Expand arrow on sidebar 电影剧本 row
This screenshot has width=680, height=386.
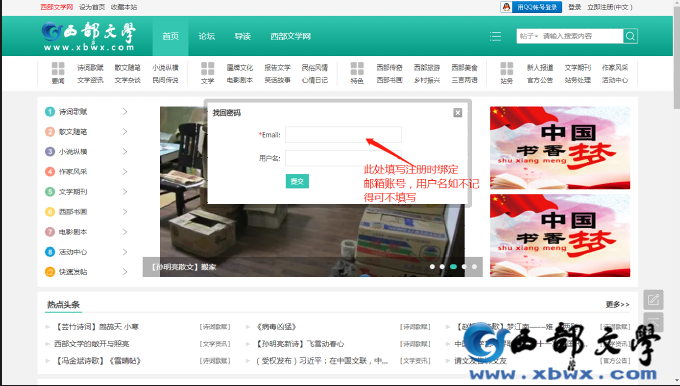125,232
